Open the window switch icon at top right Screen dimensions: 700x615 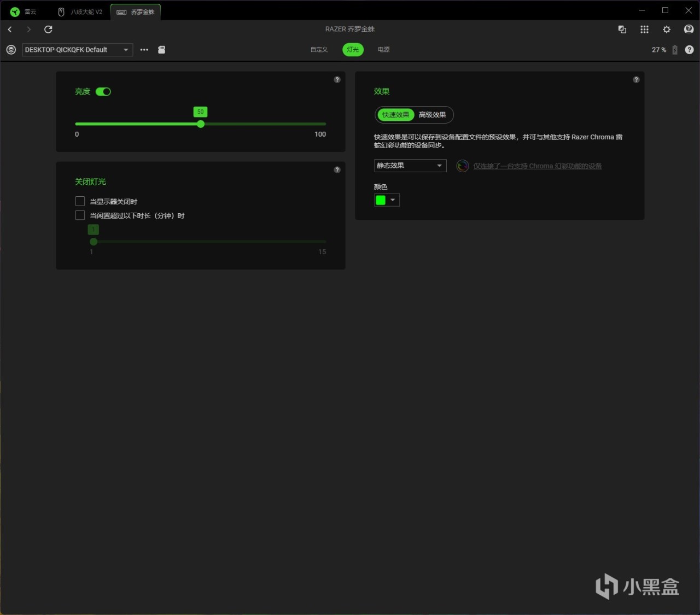pos(622,30)
